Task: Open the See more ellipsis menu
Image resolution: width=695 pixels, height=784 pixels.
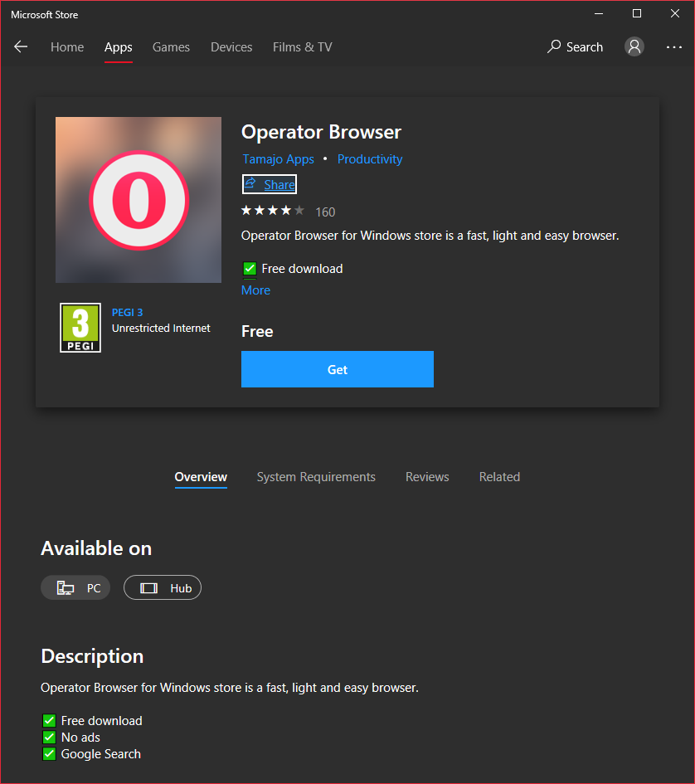Action: (x=673, y=47)
